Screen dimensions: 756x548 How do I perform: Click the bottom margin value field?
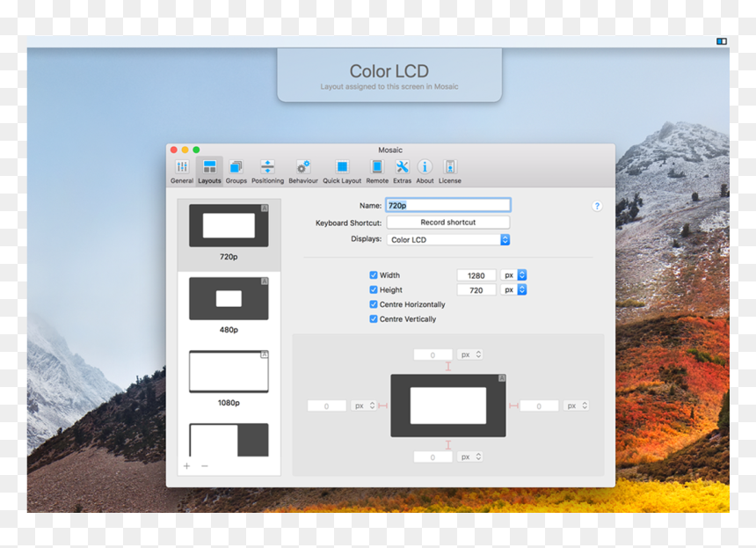(x=433, y=457)
